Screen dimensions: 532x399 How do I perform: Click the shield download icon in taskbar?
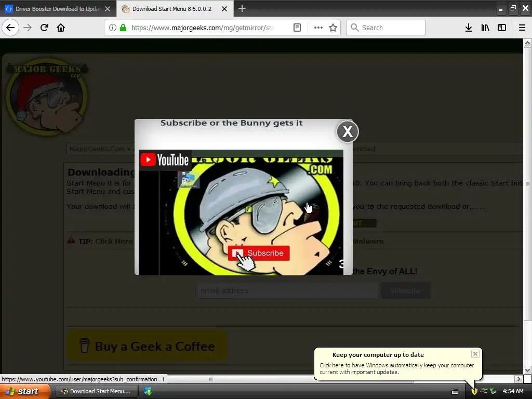148,391
